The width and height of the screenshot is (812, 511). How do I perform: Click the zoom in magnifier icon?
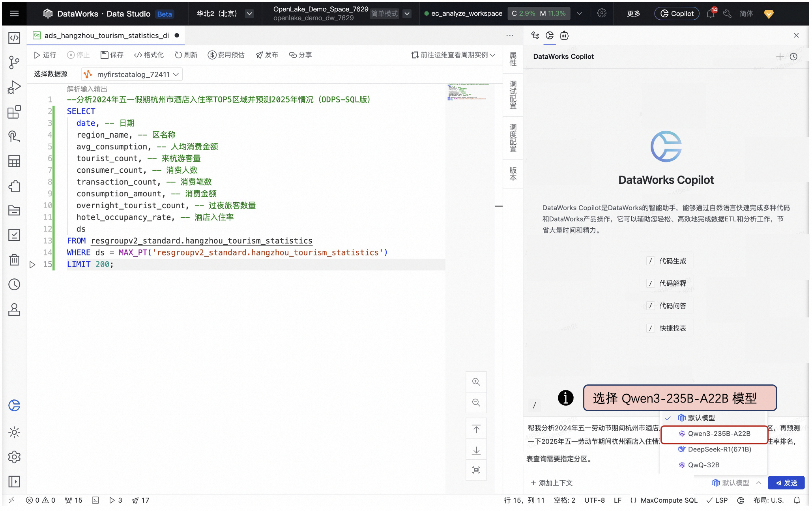476,382
